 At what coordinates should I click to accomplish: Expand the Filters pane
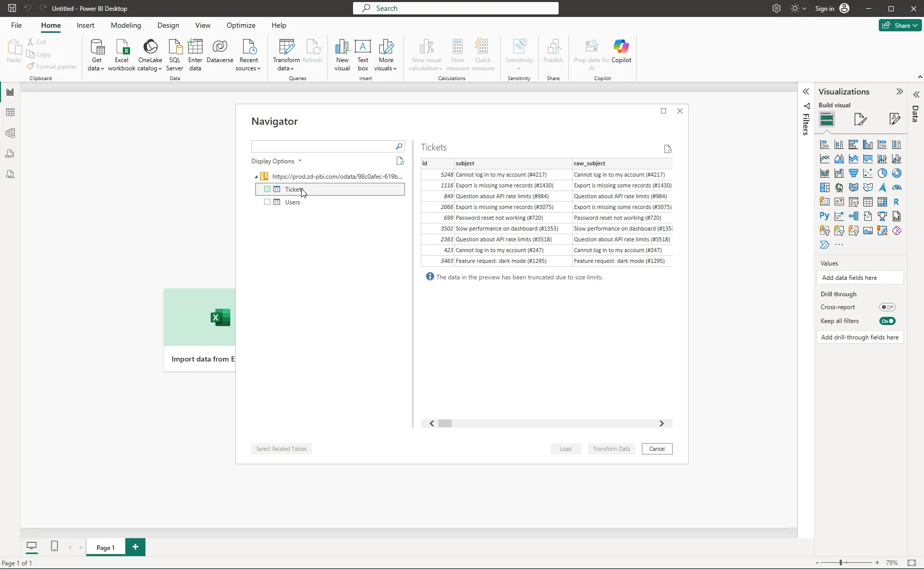point(806,91)
